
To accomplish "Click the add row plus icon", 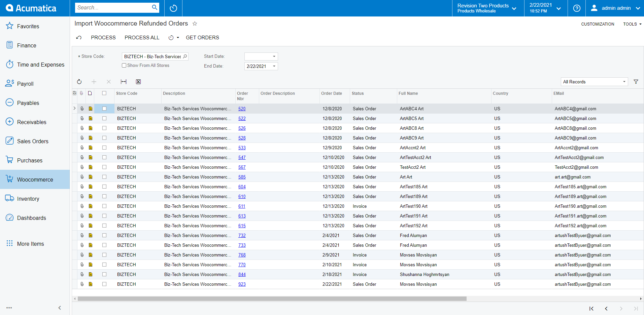I will point(94,82).
